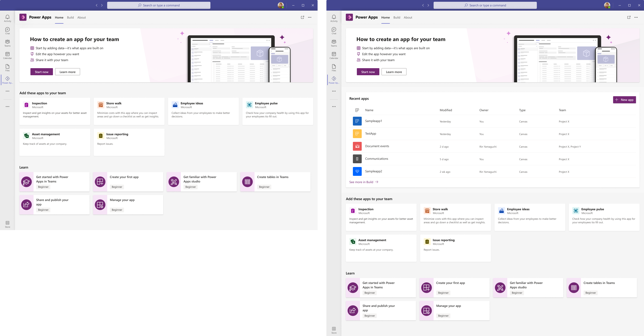The image size is (644, 336).
Task: Switch to Build tab in the left window
Action: [70, 17]
